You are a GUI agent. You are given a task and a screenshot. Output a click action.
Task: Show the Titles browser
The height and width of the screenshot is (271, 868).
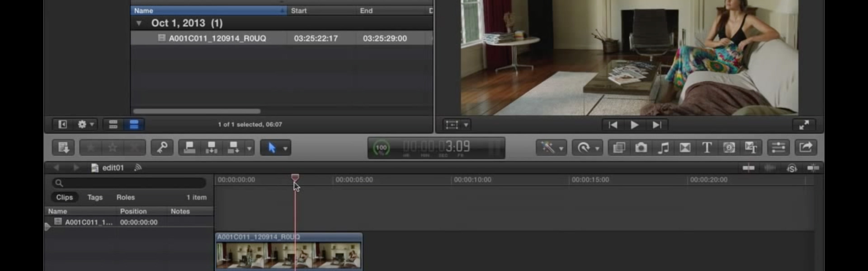click(707, 148)
